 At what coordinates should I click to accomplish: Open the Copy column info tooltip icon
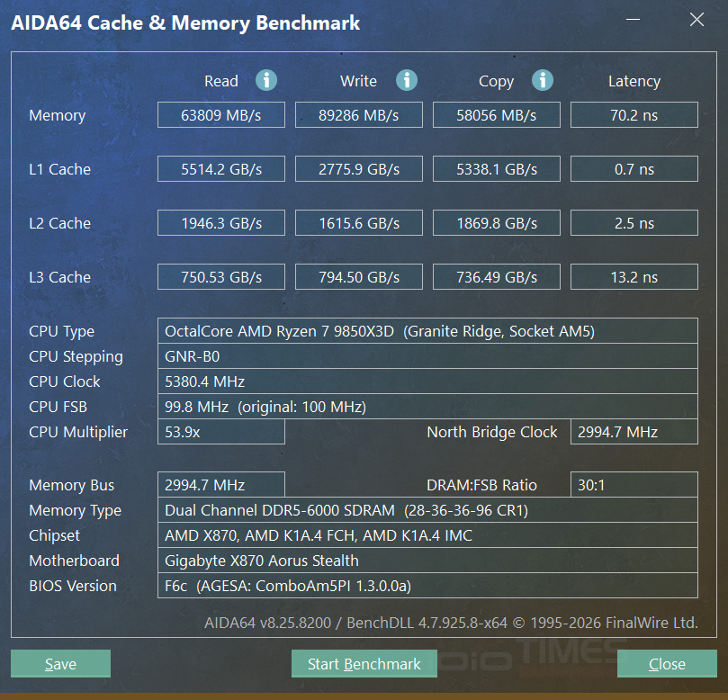(x=543, y=80)
